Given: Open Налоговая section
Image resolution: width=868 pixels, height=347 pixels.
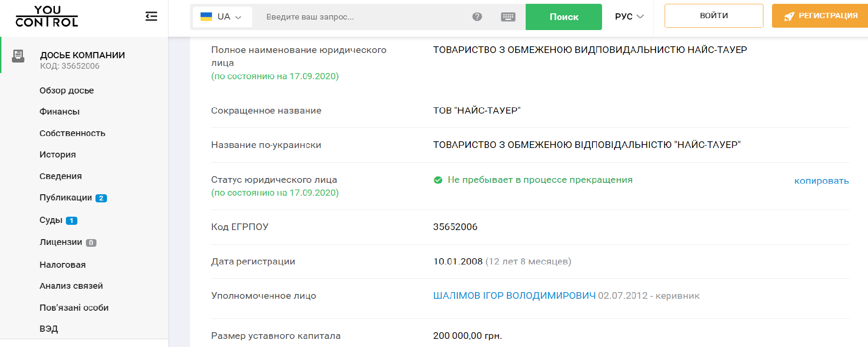Looking at the screenshot, I should pyautogui.click(x=63, y=265).
